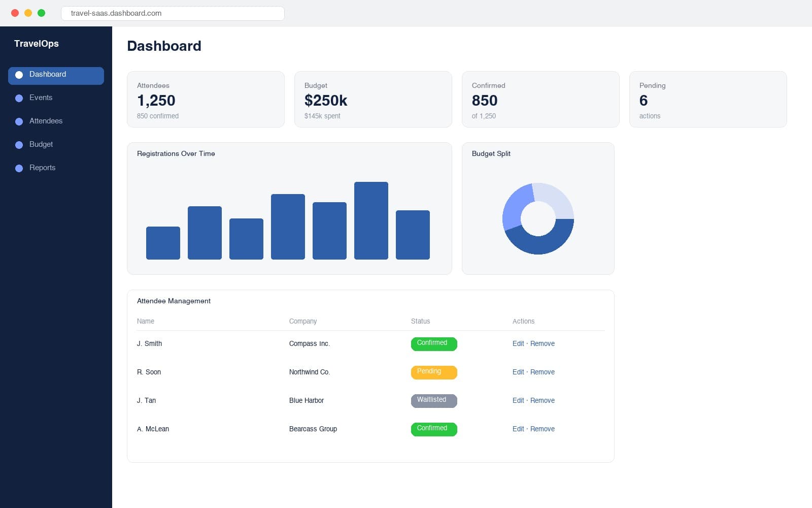Screen dimensions: 812x508
Task: Click the Compass Inc. company cell
Action: (310, 343)
